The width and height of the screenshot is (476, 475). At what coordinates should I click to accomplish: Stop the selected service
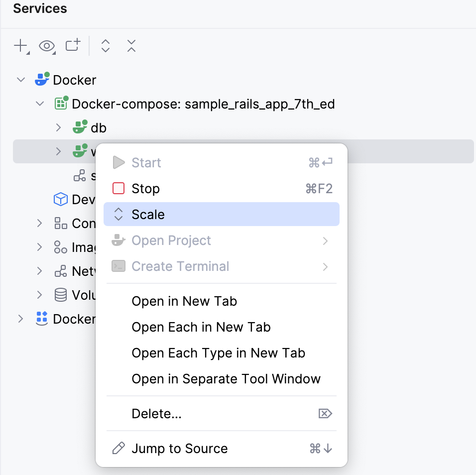(x=145, y=188)
